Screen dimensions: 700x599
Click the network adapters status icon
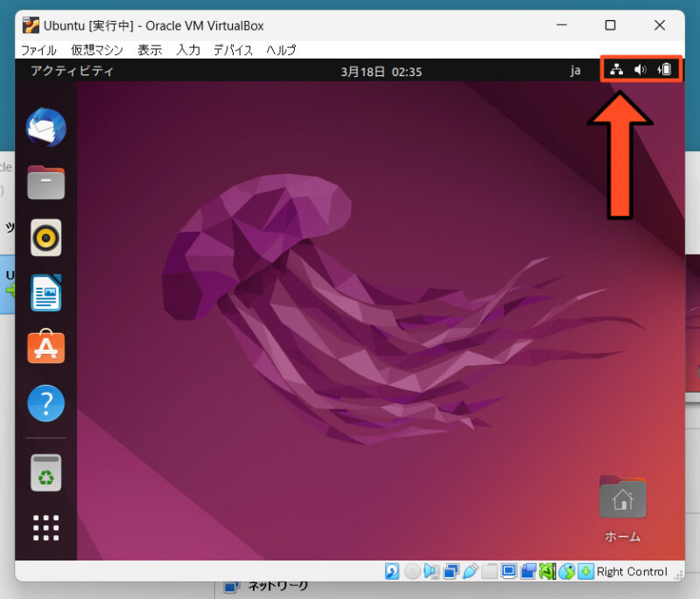pos(451,571)
